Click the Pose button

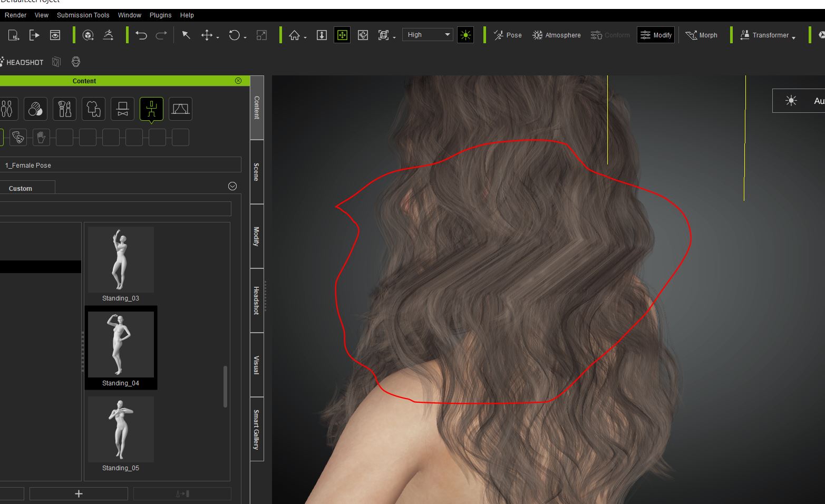[x=508, y=35]
